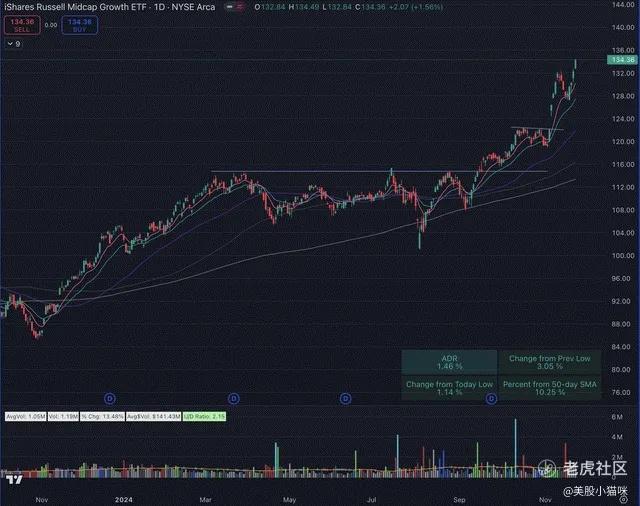Click the spread value 0.00 between SELL and BUY

tap(51, 25)
